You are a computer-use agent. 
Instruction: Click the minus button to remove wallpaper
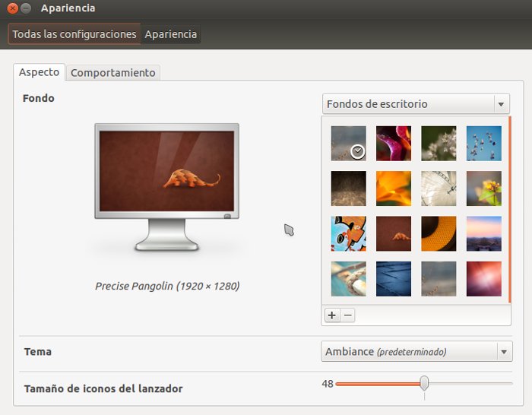pos(347,315)
